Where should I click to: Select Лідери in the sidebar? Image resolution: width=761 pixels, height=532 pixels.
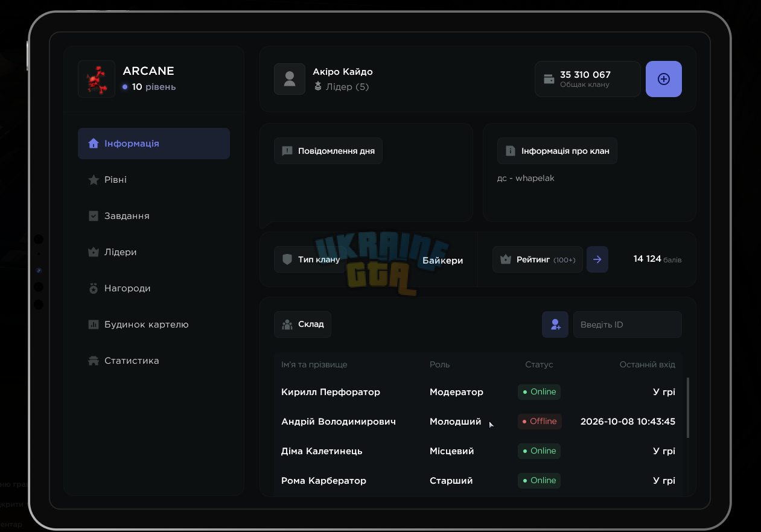pos(154,252)
